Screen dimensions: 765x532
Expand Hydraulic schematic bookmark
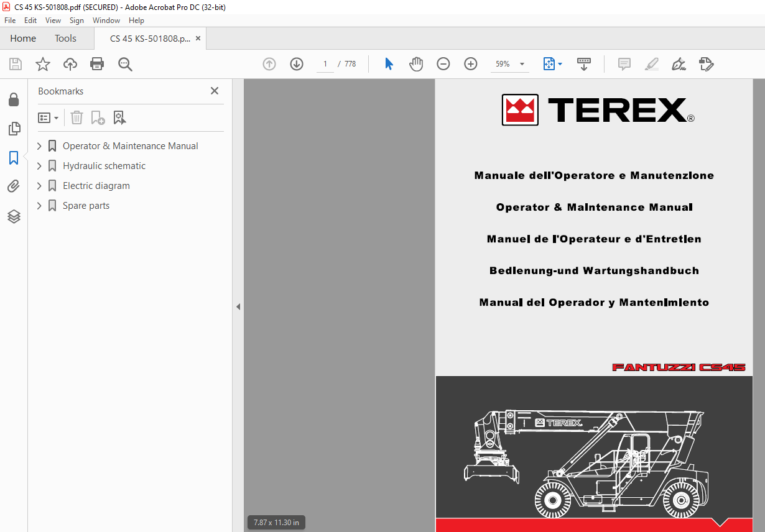tap(39, 166)
